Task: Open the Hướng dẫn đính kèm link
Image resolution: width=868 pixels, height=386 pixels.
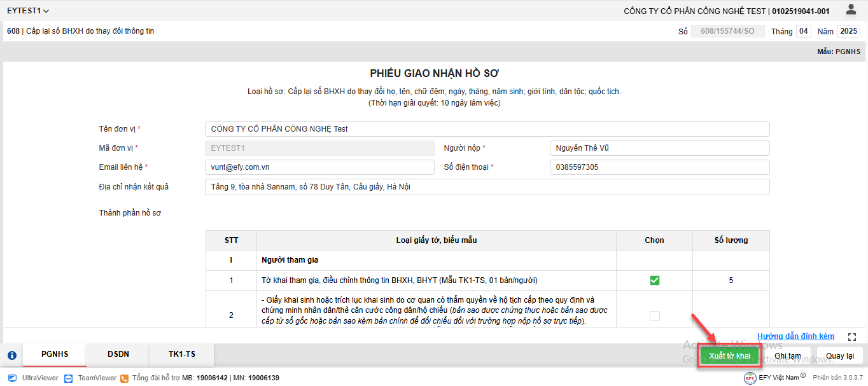Action: pyautogui.click(x=795, y=336)
